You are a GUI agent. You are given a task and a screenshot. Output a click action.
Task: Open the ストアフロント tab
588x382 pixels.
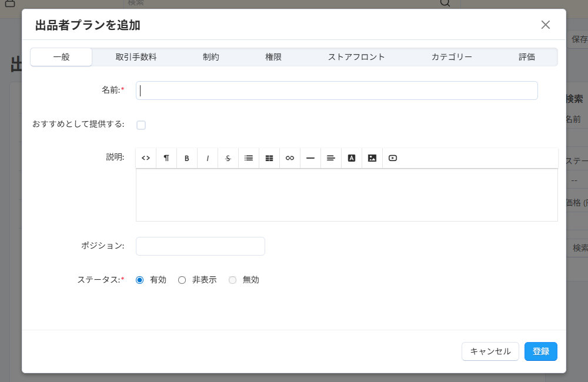click(x=357, y=56)
